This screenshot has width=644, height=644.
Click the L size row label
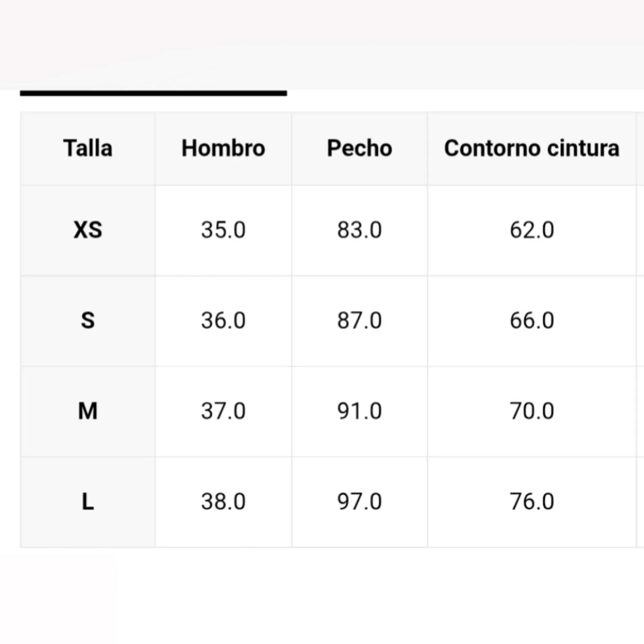(x=88, y=502)
